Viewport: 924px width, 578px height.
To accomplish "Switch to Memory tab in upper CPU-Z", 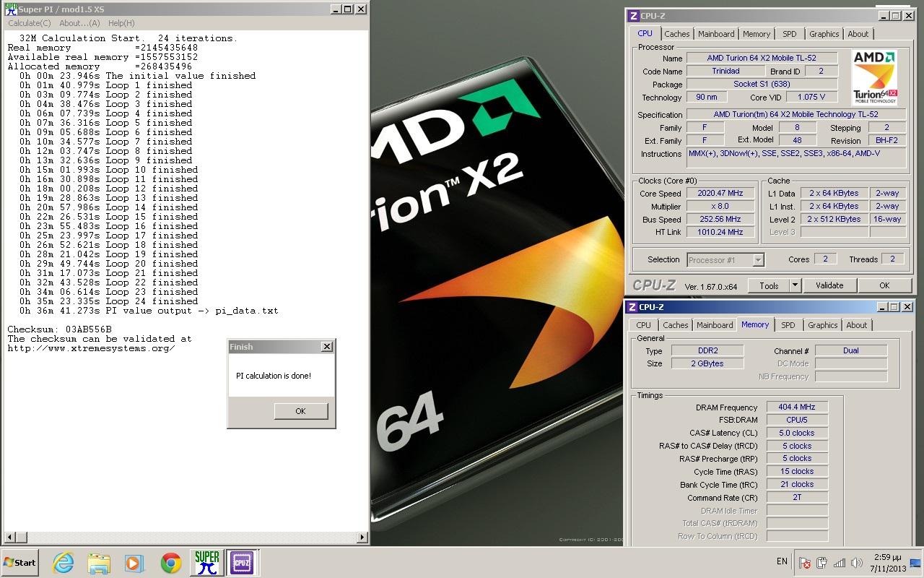I will click(757, 34).
